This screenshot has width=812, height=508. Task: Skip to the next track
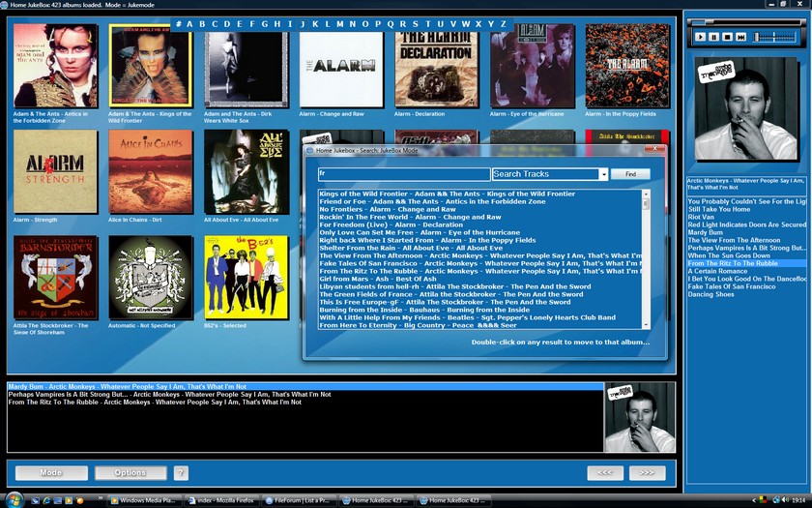tap(740, 37)
